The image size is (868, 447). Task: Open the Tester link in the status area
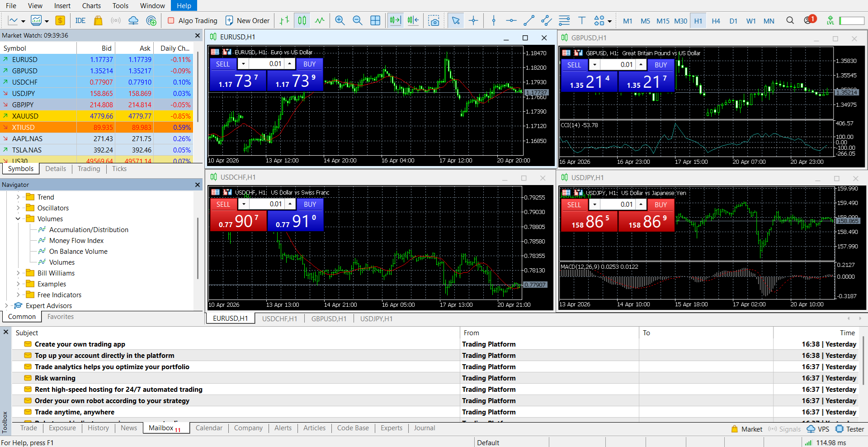850,429
